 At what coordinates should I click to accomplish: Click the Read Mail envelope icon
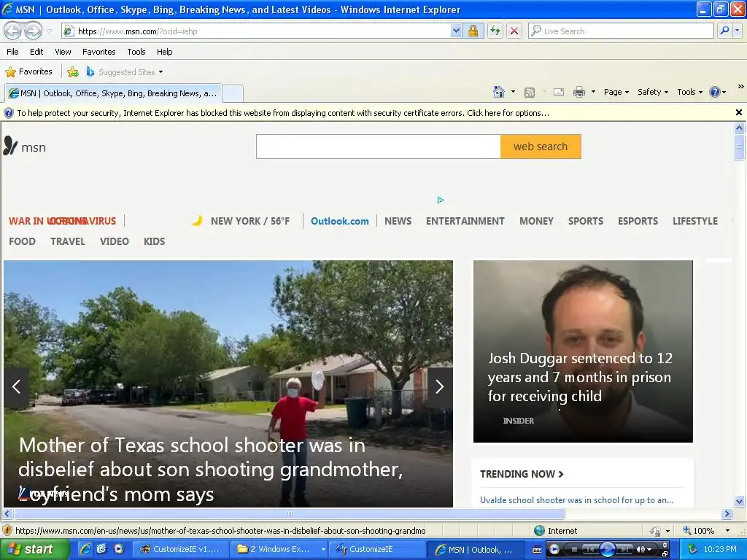[x=559, y=92]
